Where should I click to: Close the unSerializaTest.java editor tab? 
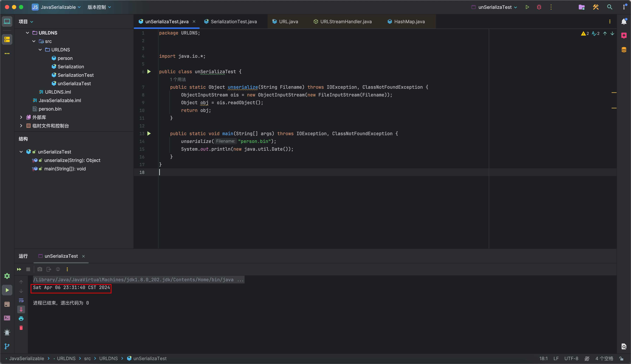tap(194, 21)
